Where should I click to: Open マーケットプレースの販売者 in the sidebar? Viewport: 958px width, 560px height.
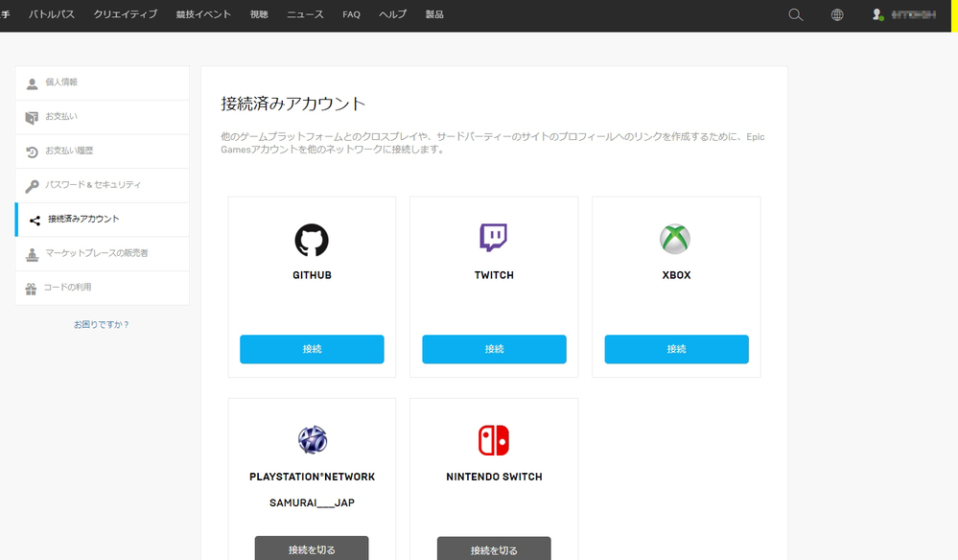(x=102, y=254)
